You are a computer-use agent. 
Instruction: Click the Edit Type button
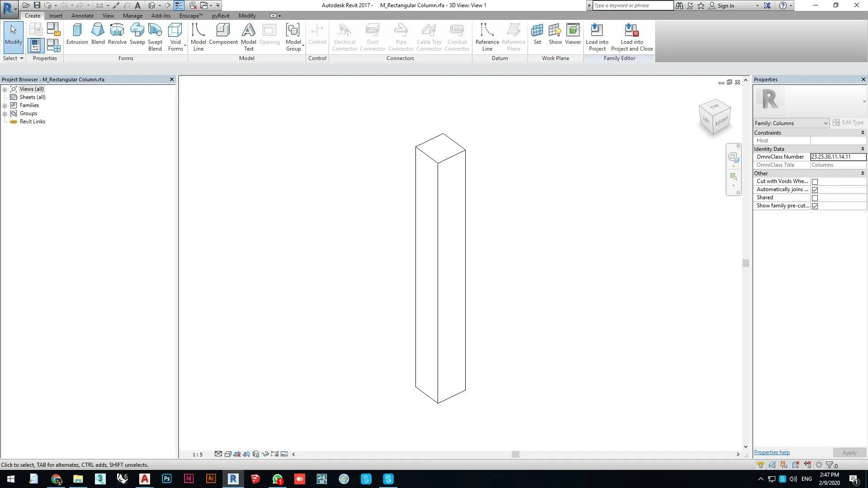849,122
